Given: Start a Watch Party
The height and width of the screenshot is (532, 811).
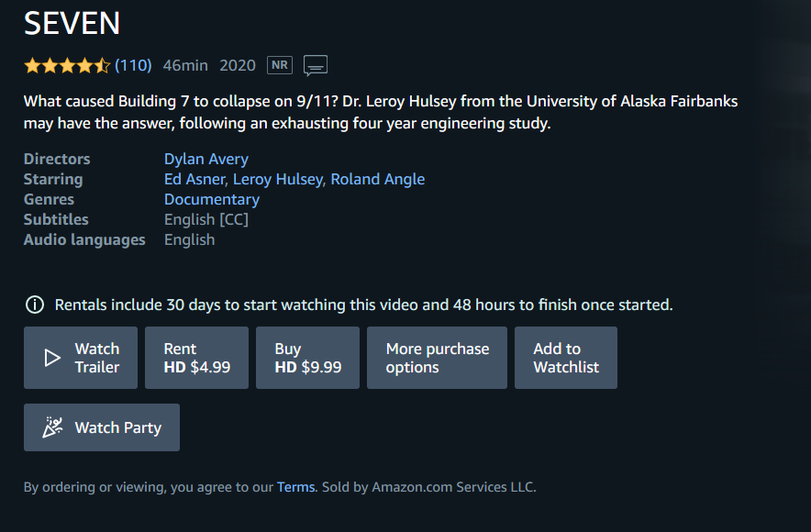Looking at the screenshot, I should point(102,427).
